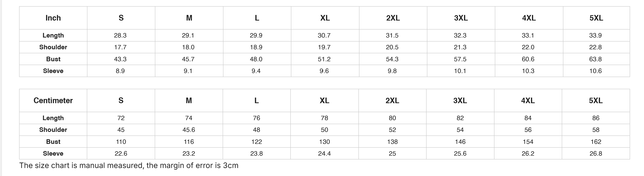Click the Bust row label in Inch table
The image size is (644, 176).
(53, 59)
